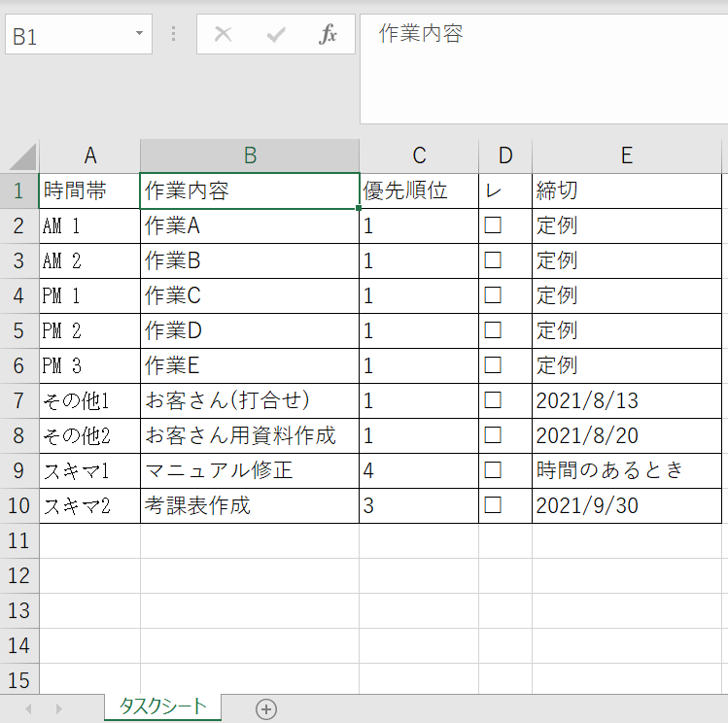Click the Cancel X icon in formula bar
The height and width of the screenshot is (723, 728).
(x=224, y=34)
